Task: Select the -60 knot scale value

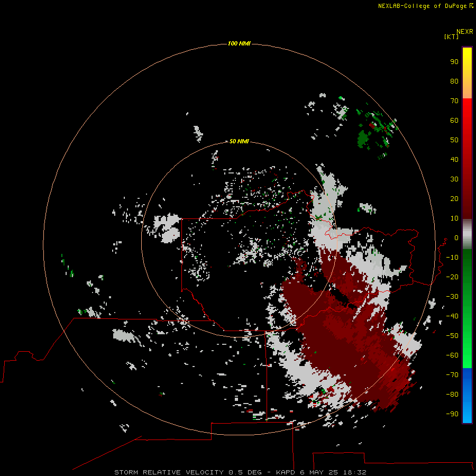Action: point(452,355)
